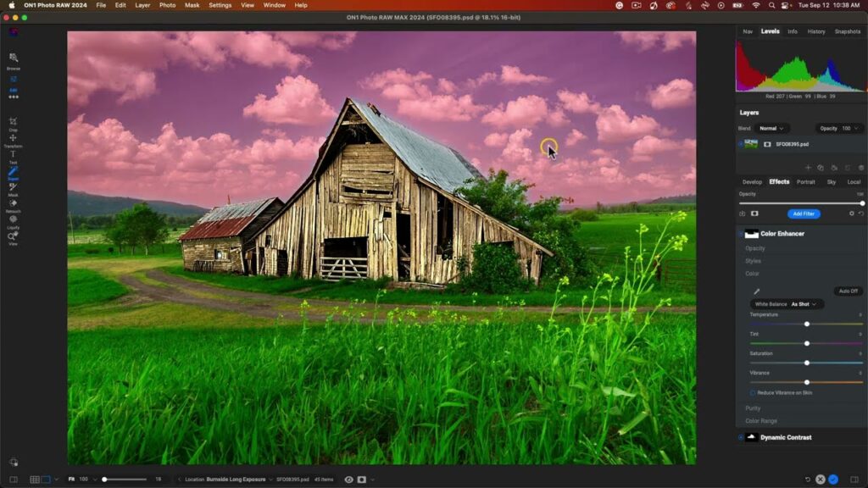Enable Reduce Vibrance on Skin
Viewport: 868px width, 488px height.
[752, 393]
